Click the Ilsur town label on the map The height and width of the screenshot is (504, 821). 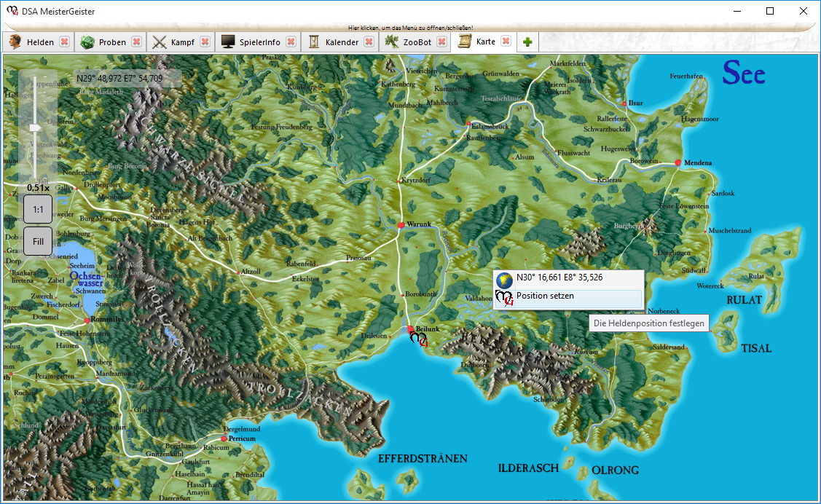(x=636, y=103)
